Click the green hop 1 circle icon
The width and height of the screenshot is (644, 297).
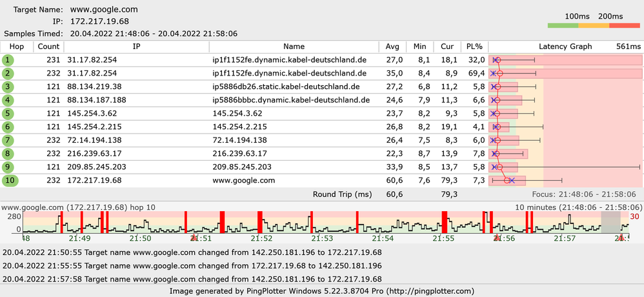8,61
